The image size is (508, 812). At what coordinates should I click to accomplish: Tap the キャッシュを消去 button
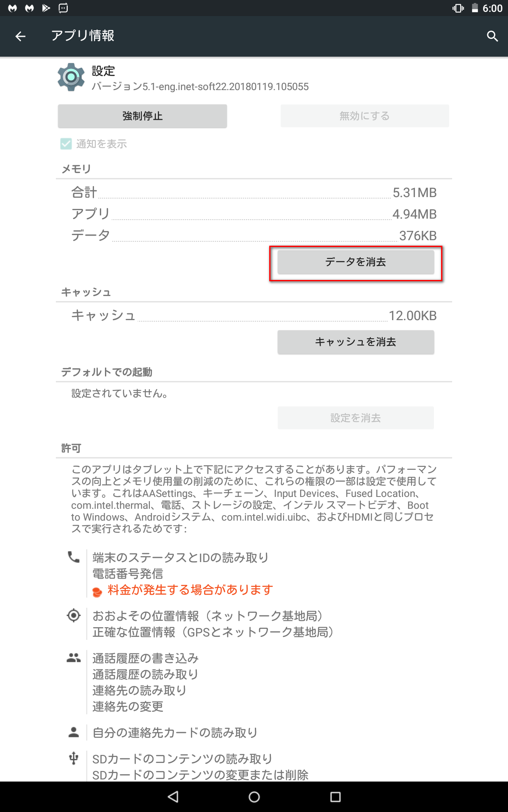(x=356, y=342)
